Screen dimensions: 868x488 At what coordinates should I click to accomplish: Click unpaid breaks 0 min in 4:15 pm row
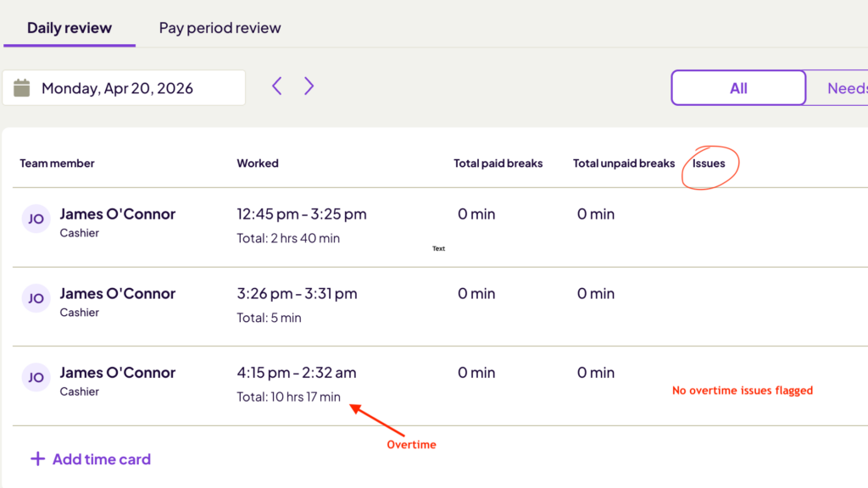click(x=596, y=373)
